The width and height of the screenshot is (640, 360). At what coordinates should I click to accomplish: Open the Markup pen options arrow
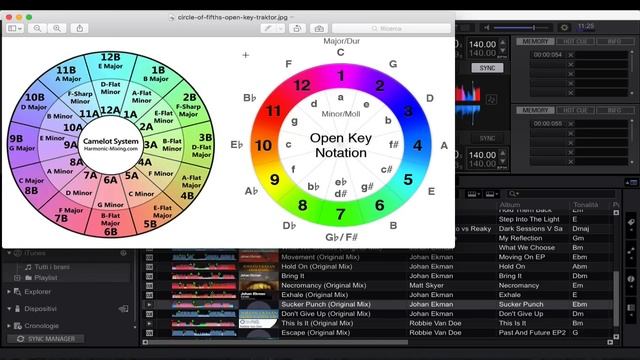pos(280,29)
